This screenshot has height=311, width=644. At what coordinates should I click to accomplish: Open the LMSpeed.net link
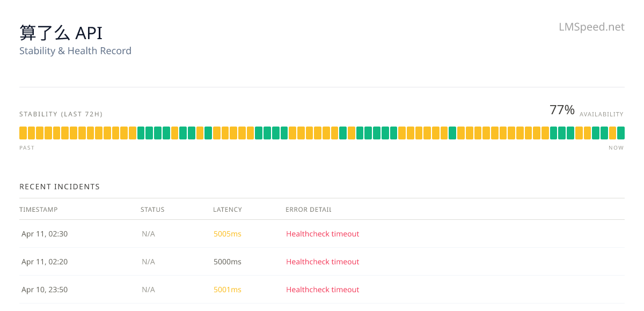click(591, 27)
